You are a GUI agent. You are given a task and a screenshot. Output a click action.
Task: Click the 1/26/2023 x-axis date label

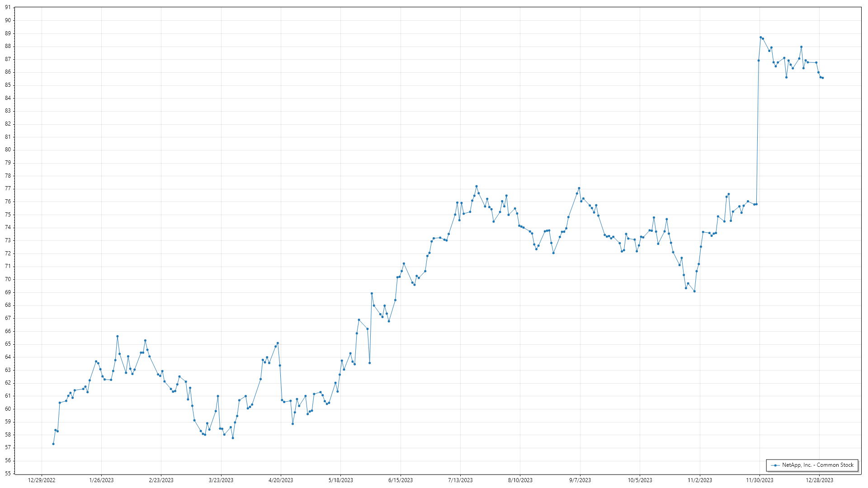point(101,480)
